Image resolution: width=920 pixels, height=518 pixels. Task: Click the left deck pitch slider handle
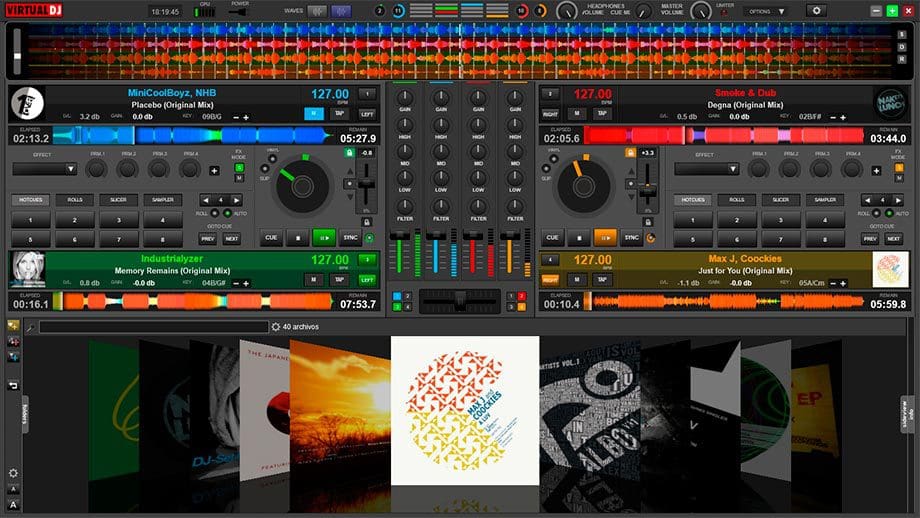(x=366, y=184)
